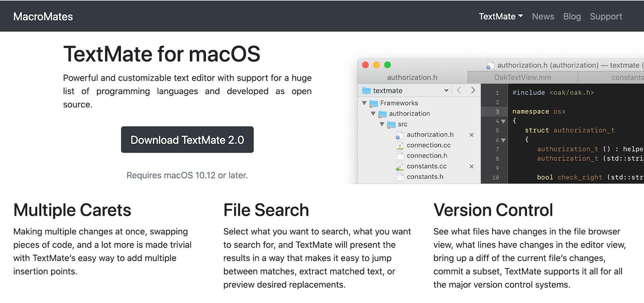Screen dimensions: 644x303
Task: Click Download TextMate 2.0 button
Action: (x=187, y=140)
